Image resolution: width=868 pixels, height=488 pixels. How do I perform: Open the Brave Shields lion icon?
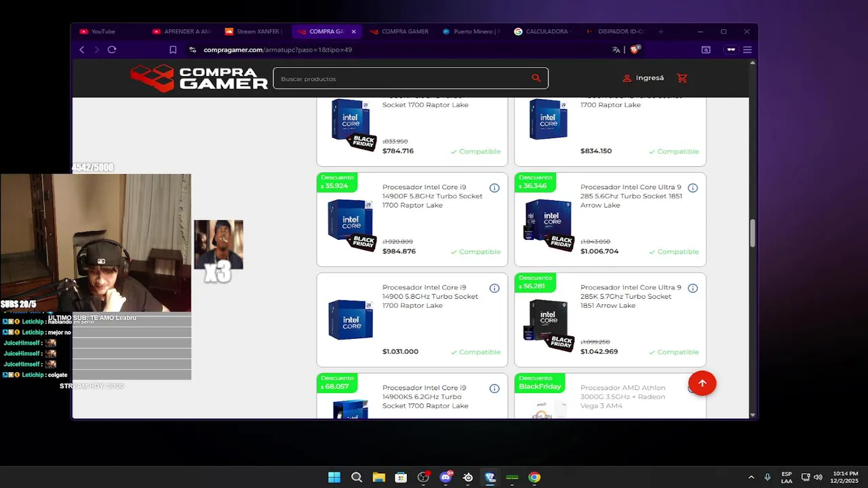click(635, 49)
